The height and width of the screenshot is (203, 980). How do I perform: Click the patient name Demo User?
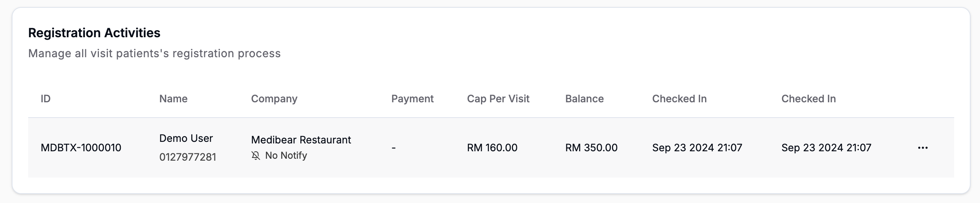tap(186, 138)
